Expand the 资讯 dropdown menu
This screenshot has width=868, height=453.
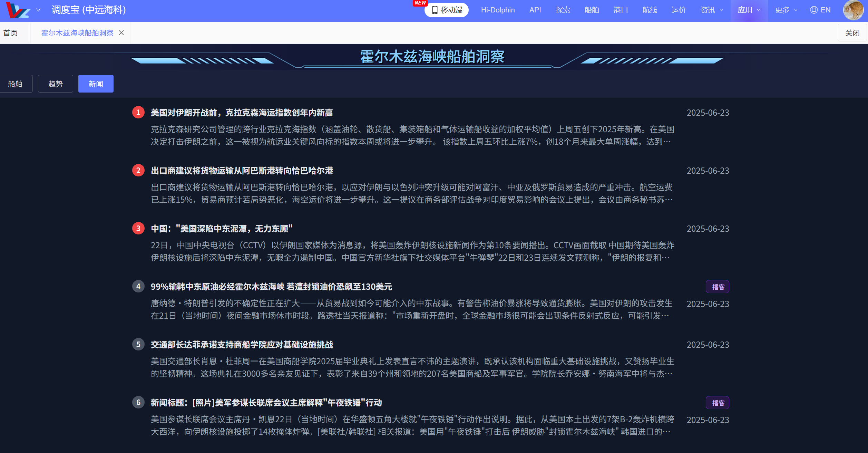[x=711, y=10]
